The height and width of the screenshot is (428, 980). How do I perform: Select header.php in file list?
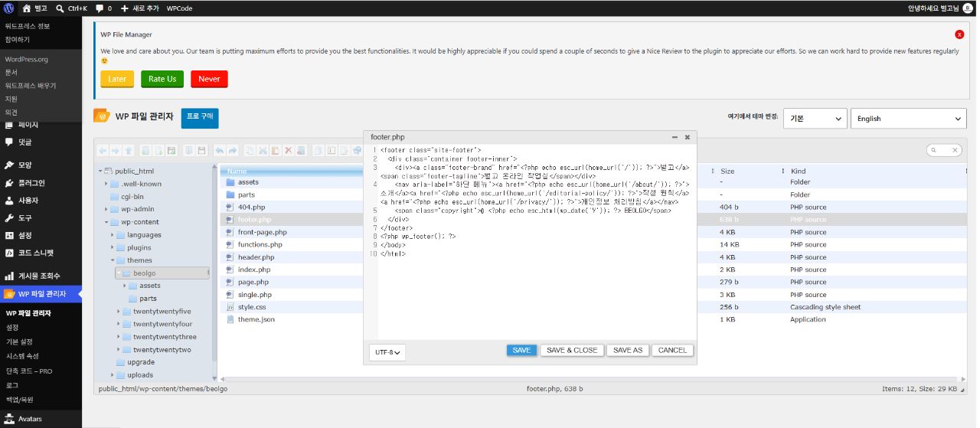pyautogui.click(x=255, y=257)
